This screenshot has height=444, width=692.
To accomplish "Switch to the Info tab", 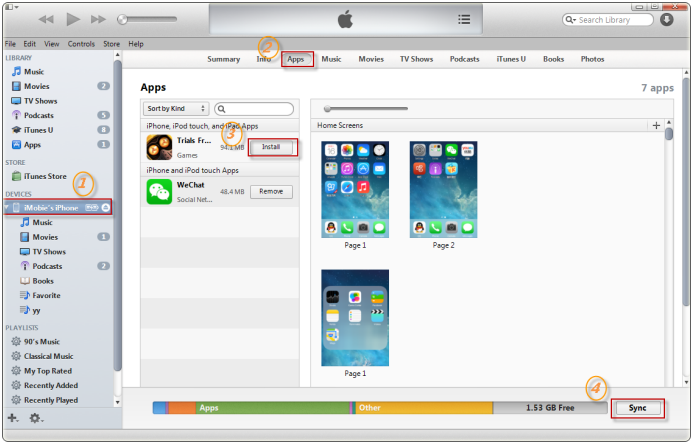I will 263,59.
